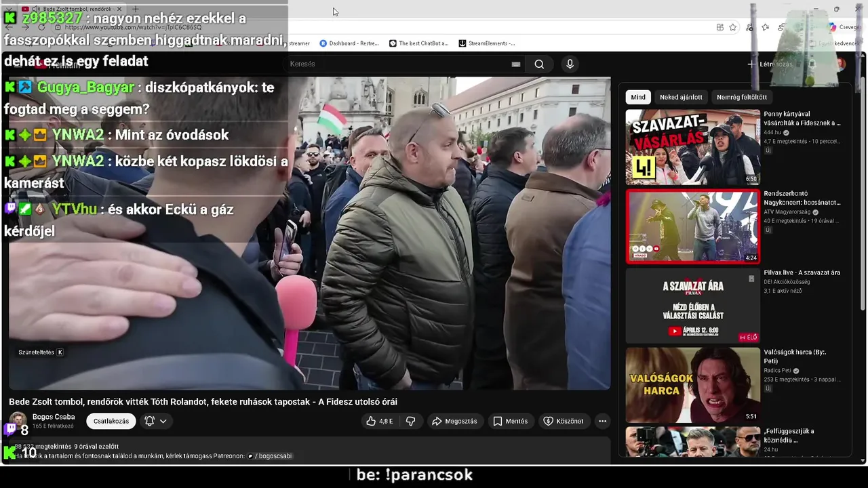This screenshot has width=868, height=488.
Task: Dislike the video with thumbs-down
Action: 410,421
